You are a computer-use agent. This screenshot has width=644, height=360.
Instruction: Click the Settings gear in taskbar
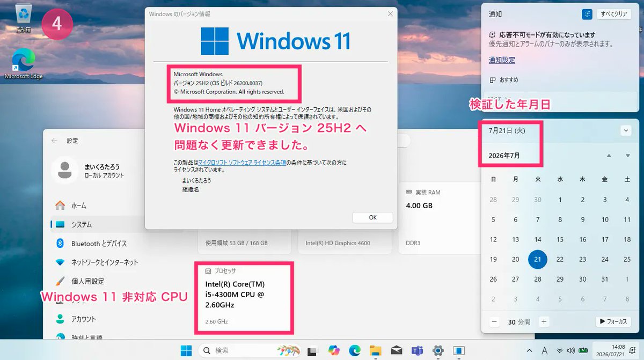[438, 350]
